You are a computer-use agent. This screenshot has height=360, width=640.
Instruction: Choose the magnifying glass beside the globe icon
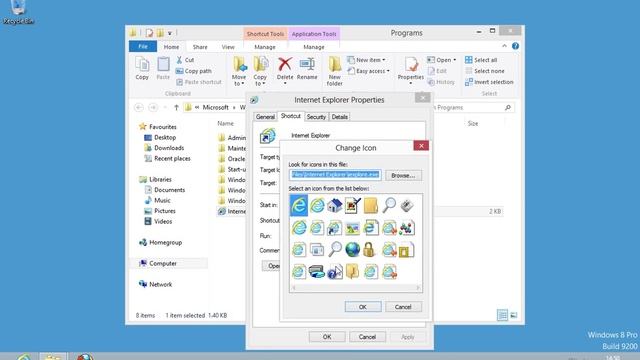tap(335, 249)
